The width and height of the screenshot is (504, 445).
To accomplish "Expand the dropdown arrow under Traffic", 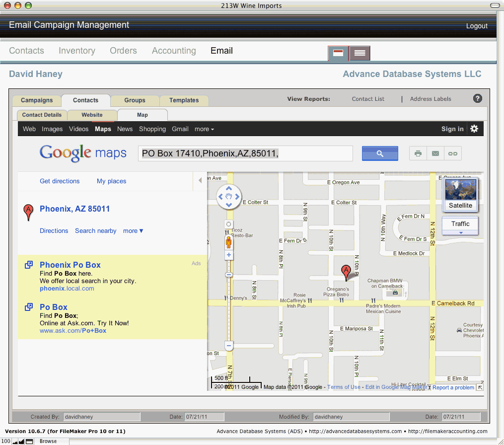I will pyautogui.click(x=461, y=233).
